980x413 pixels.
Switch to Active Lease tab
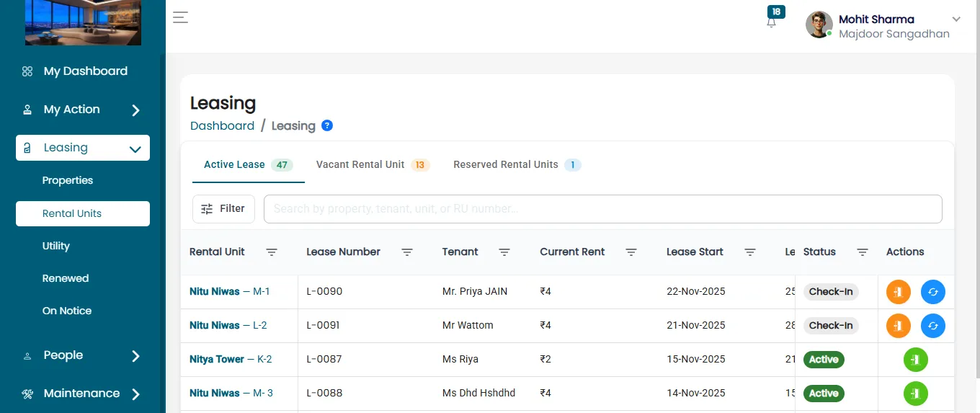[x=248, y=164]
